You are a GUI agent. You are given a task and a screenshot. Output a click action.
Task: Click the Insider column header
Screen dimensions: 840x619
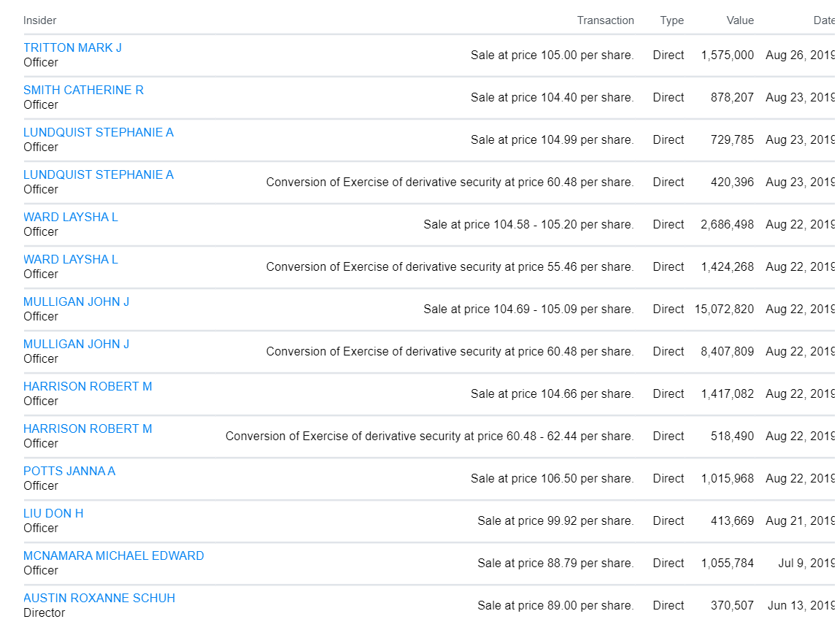click(x=39, y=20)
